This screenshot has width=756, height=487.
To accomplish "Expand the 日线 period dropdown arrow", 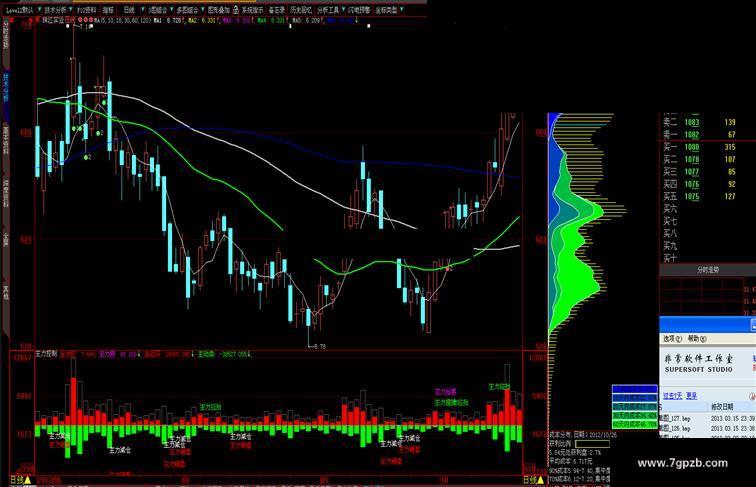I will click(x=143, y=9).
